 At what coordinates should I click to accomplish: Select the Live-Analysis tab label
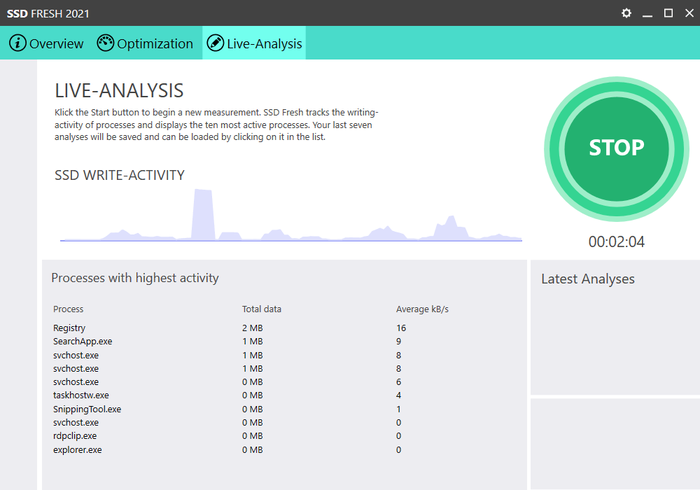point(264,44)
